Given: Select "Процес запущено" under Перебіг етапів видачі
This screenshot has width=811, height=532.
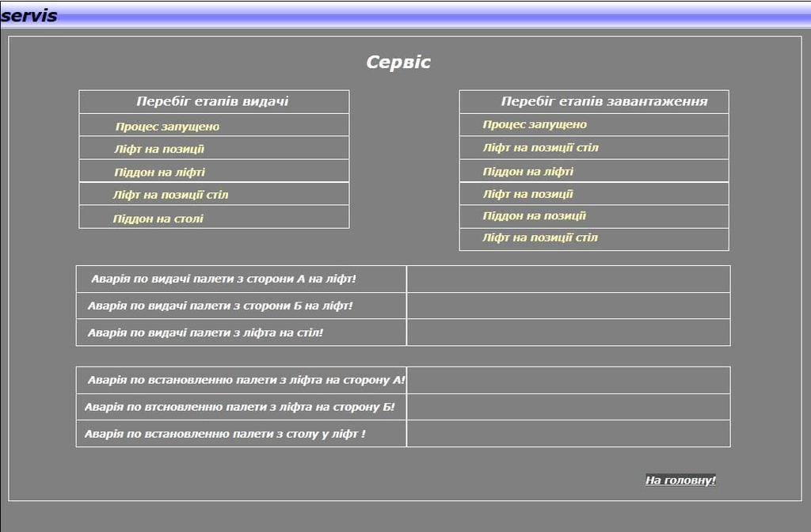Looking at the screenshot, I should pos(167,127).
